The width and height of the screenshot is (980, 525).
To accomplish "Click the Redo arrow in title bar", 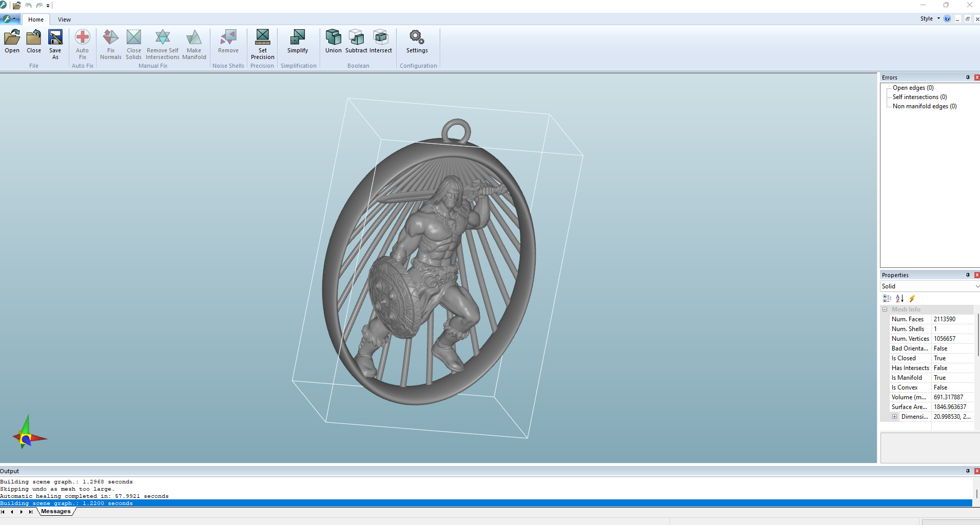I will (x=40, y=5).
